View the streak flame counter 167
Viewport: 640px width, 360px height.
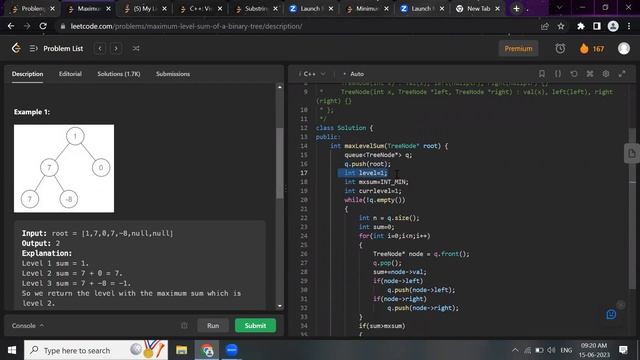click(592, 49)
